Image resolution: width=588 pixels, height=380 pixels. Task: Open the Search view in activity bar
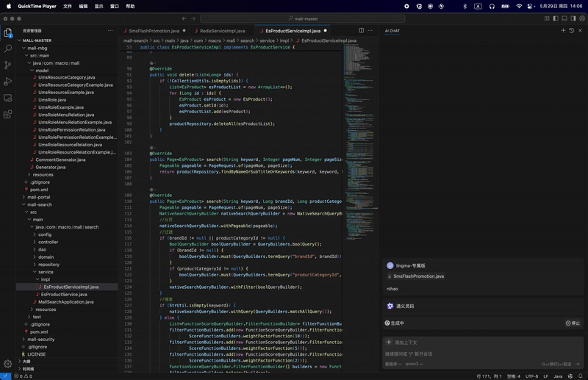click(x=8, y=49)
